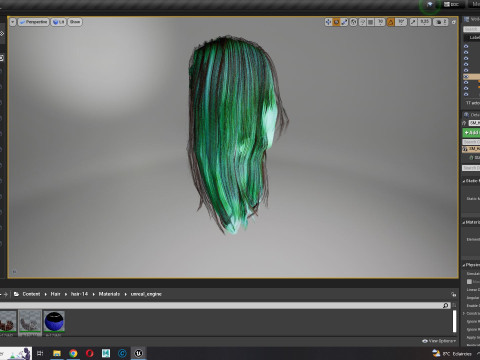This screenshot has height=360, width=480.
Task: Click the actor lock icon beside name
Action: pyautogui.click(x=464, y=123)
